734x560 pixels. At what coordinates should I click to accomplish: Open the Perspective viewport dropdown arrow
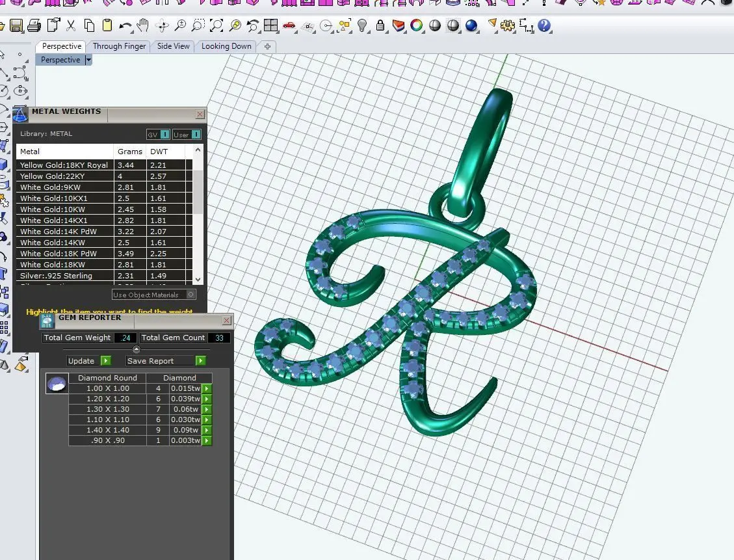pos(88,59)
